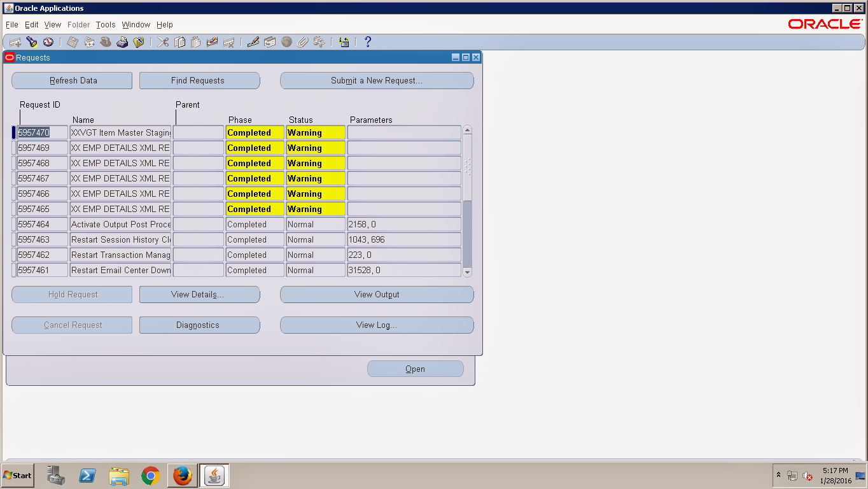
Task: Click the Find Requests button
Action: coord(199,81)
